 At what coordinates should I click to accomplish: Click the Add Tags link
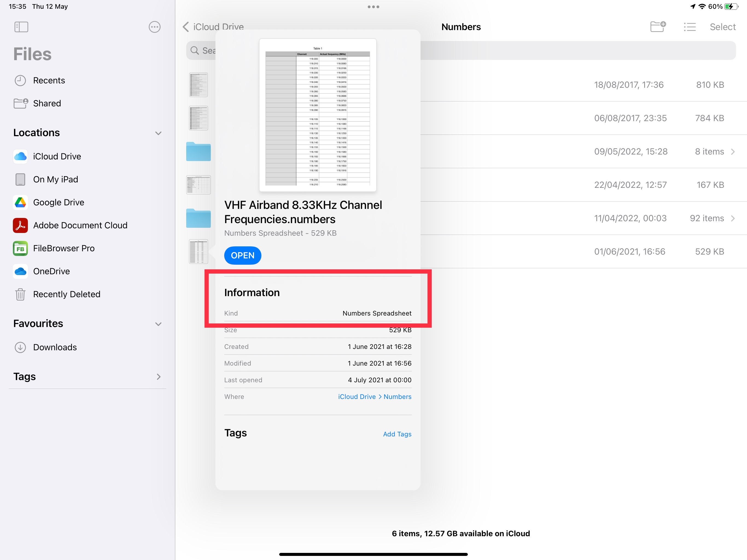[397, 434]
